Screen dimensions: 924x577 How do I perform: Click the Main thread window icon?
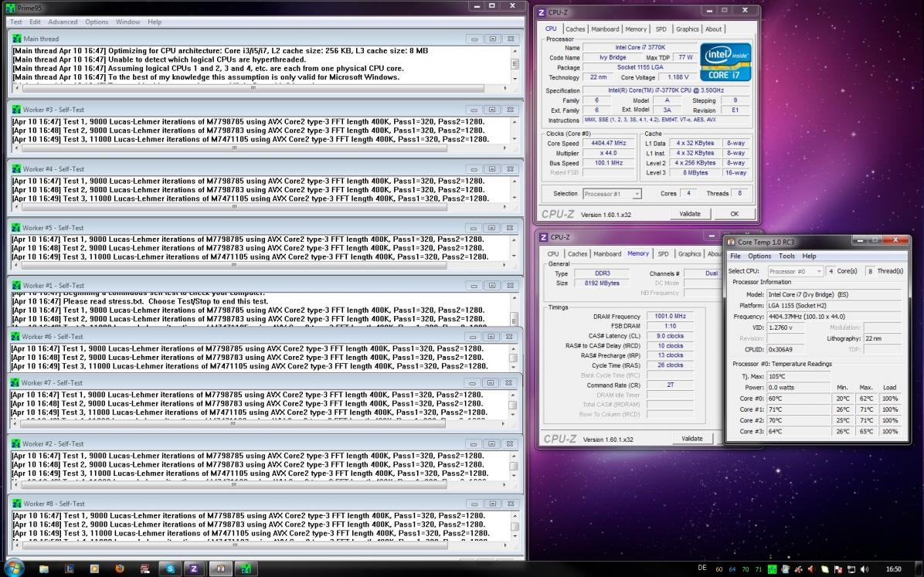coord(16,39)
